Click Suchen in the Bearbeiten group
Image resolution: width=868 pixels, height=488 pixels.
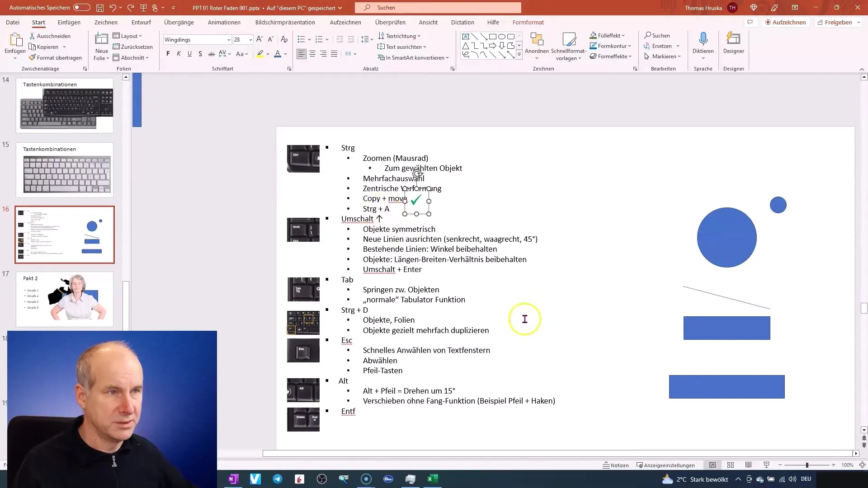[657, 35]
